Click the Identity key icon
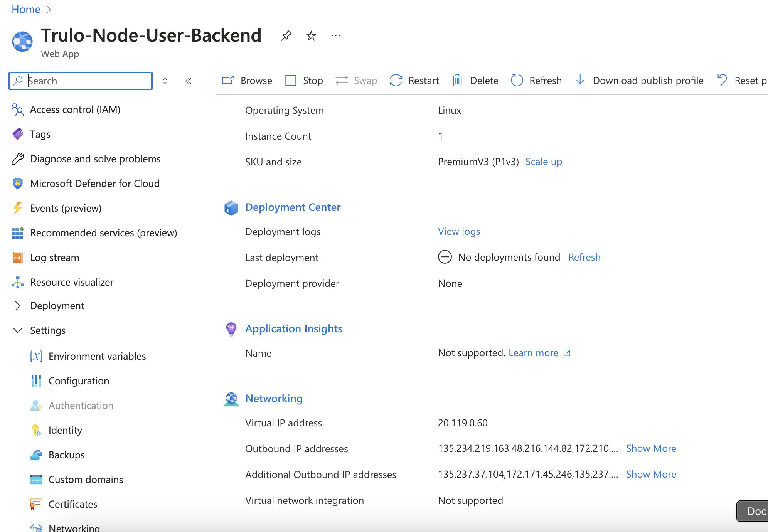The width and height of the screenshot is (768, 532). coord(36,431)
